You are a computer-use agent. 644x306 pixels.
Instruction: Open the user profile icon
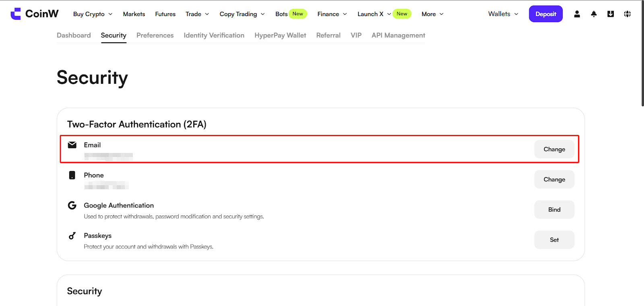pyautogui.click(x=577, y=14)
